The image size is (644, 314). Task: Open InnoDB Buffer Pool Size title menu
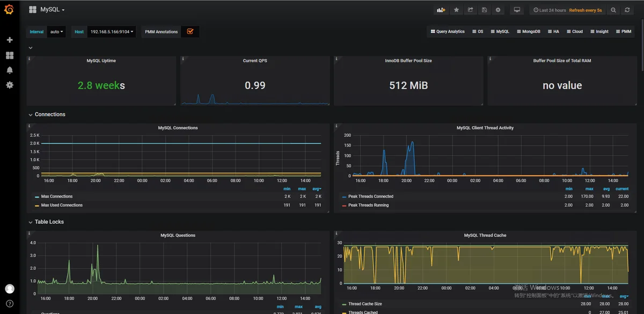(x=408, y=61)
